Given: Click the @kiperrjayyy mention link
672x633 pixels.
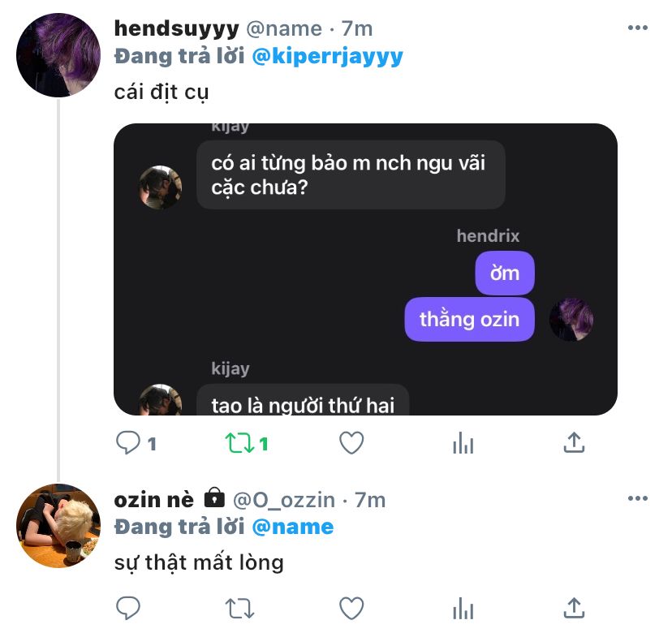Looking at the screenshot, I should pos(327,56).
